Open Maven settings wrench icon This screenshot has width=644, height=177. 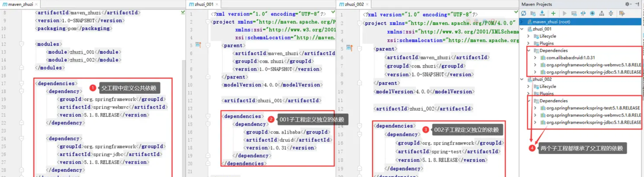tap(622, 13)
